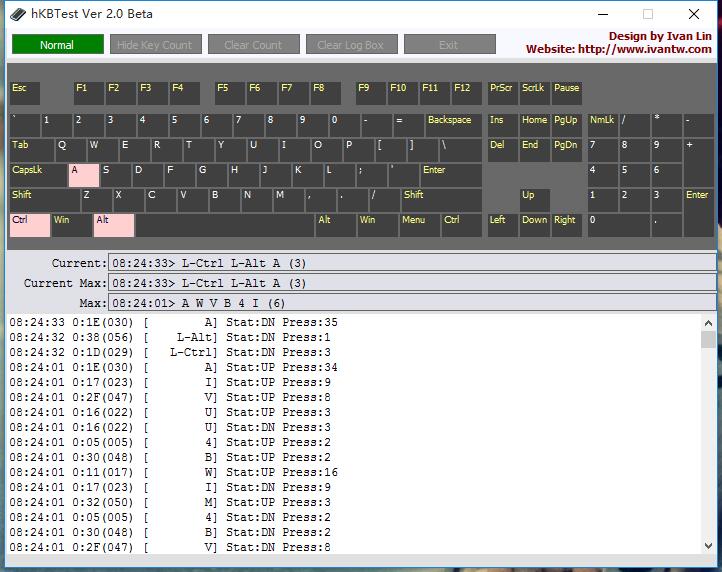Click the Current field showing L-Ctrl L-Alt A
The width and height of the screenshot is (722, 572).
[x=412, y=263]
